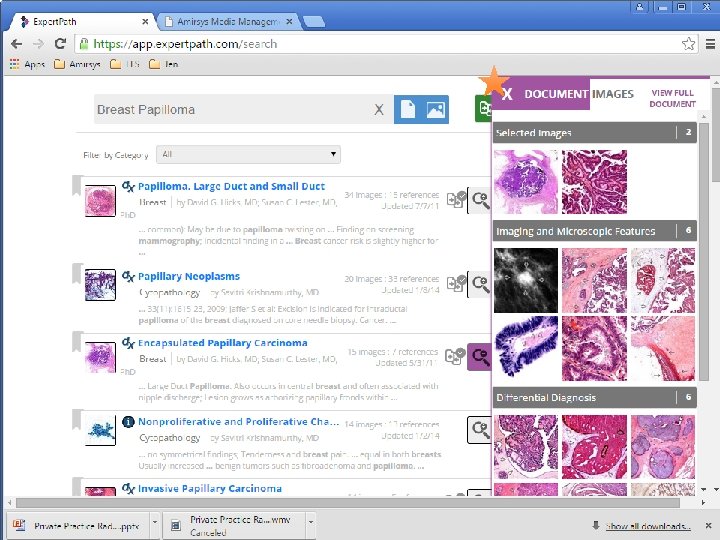Preview images for Papilloma Large Duct result

(x=480, y=200)
